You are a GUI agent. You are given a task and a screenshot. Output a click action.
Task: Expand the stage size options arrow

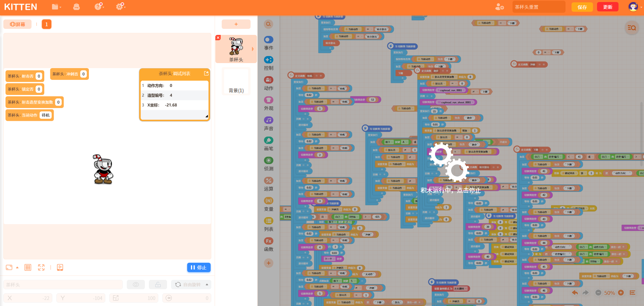17,268
